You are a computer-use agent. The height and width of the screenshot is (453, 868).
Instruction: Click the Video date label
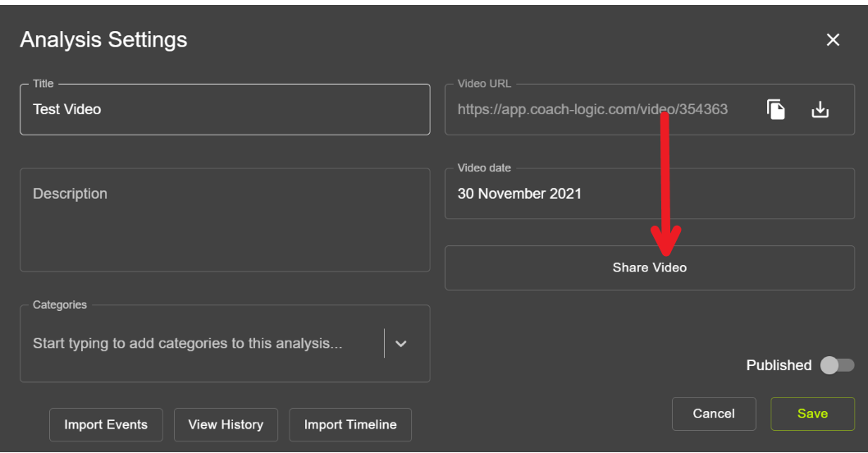click(x=484, y=167)
